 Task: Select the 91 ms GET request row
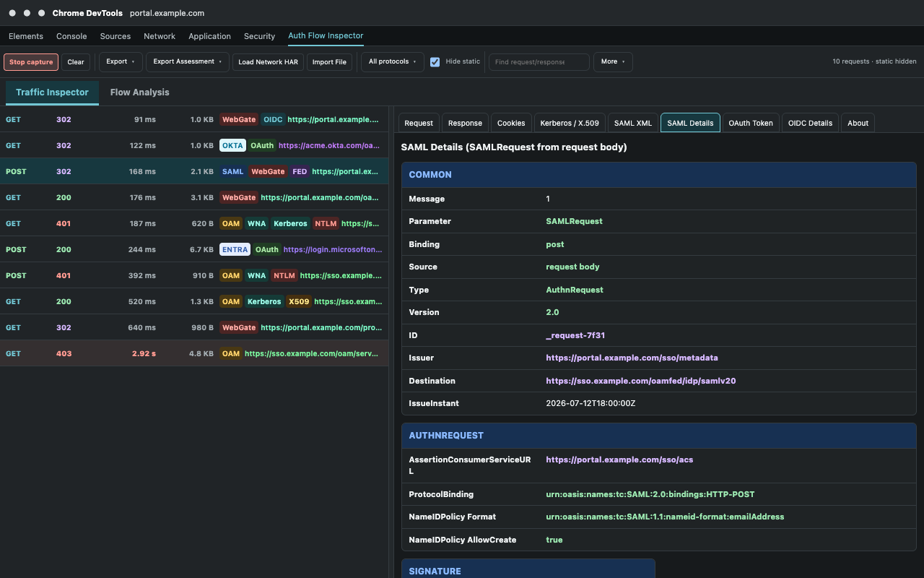coord(194,119)
